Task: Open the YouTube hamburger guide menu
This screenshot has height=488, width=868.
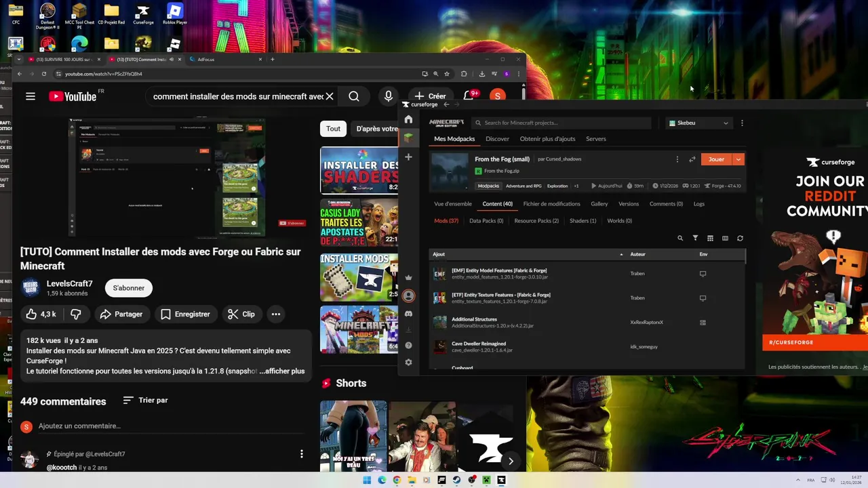Action: [x=31, y=96]
